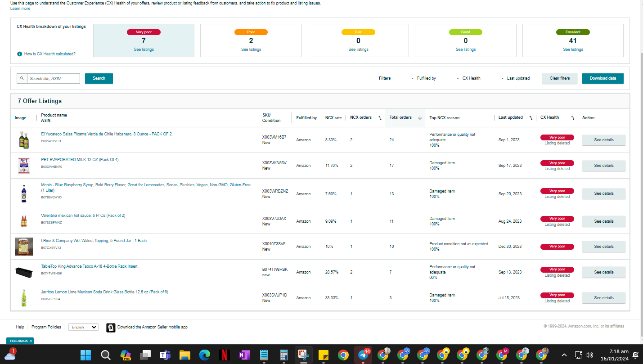Select the Fair CX Health card
643x364 pixels.
358,40
